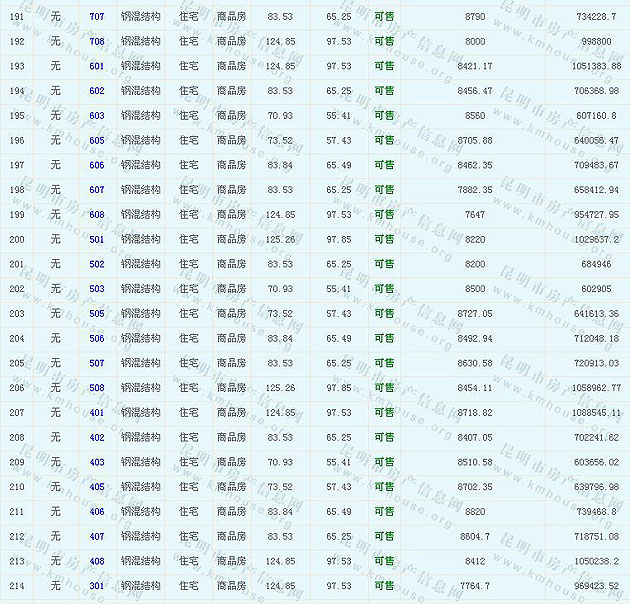Screen dimensions: 630x604
Task: Open room 301 link
Action: point(96,586)
